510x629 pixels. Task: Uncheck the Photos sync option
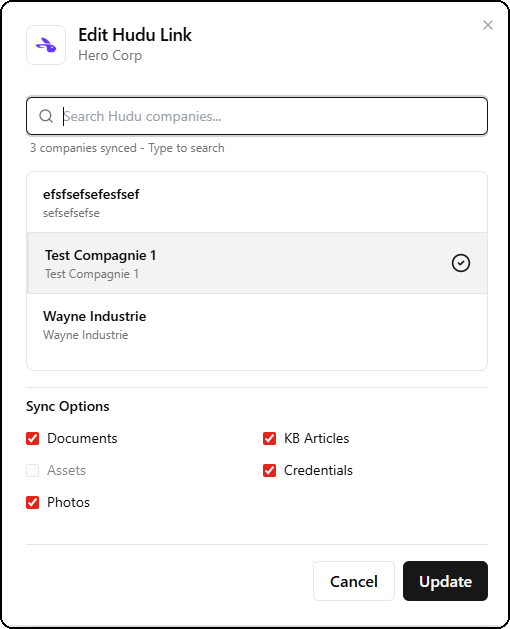click(x=33, y=503)
